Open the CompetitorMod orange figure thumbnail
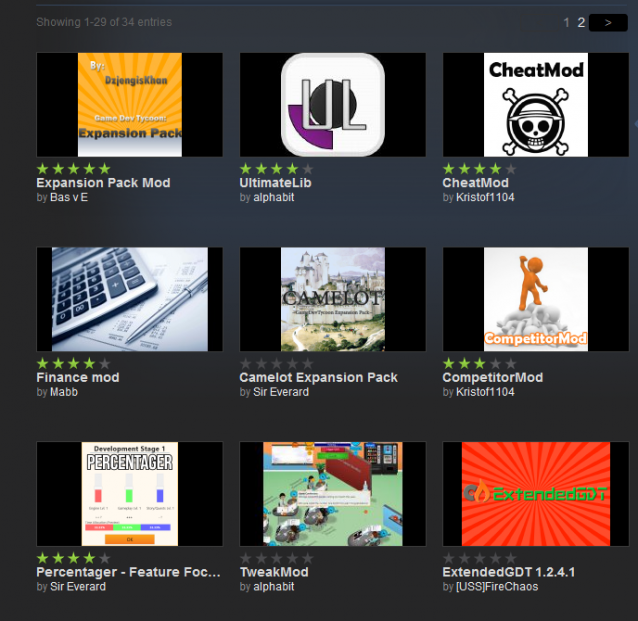The image size is (638, 621). tap(535, 299)
